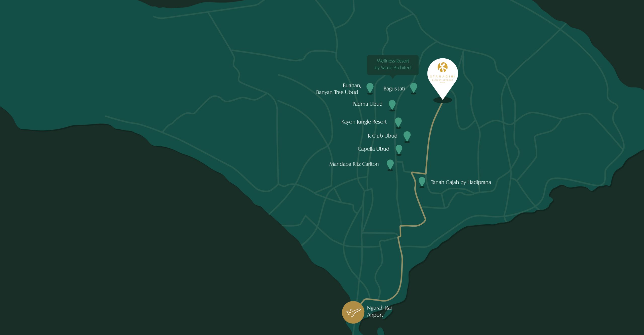Image resolution: width=644 pixels, height=335 pixels.
Task: Select the Mandapa Ritz Carlton marker
Action: (390, 165)
